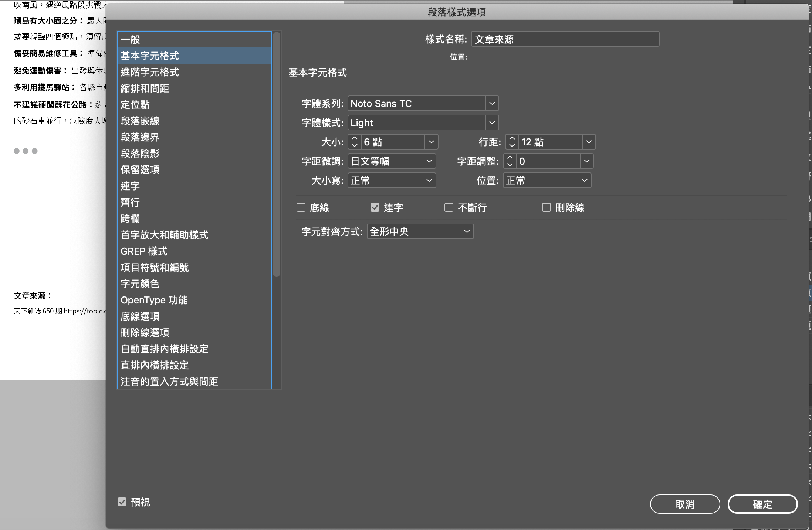Image resolution: width=812 pixels, height=530 pixels.
Task: Click the 樣式名稱 style name field
Action: (565, 39)
